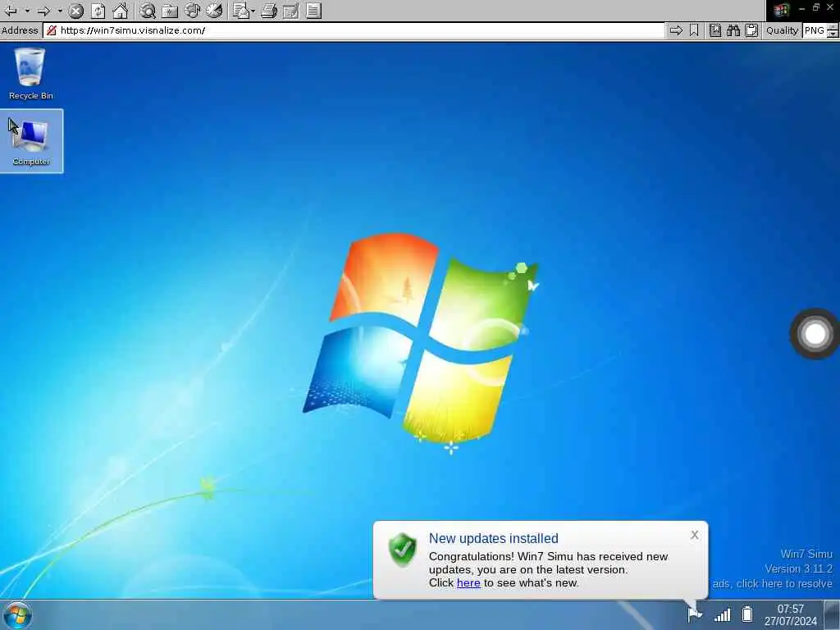
Task: Open the taskbar clock showing 07:57
Action: [x=791, y=615]
